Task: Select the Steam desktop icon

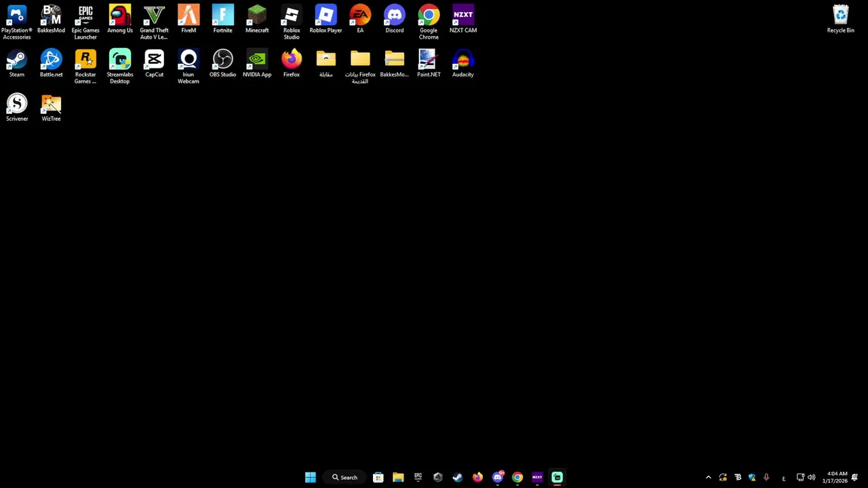Action: pos(17,63)
